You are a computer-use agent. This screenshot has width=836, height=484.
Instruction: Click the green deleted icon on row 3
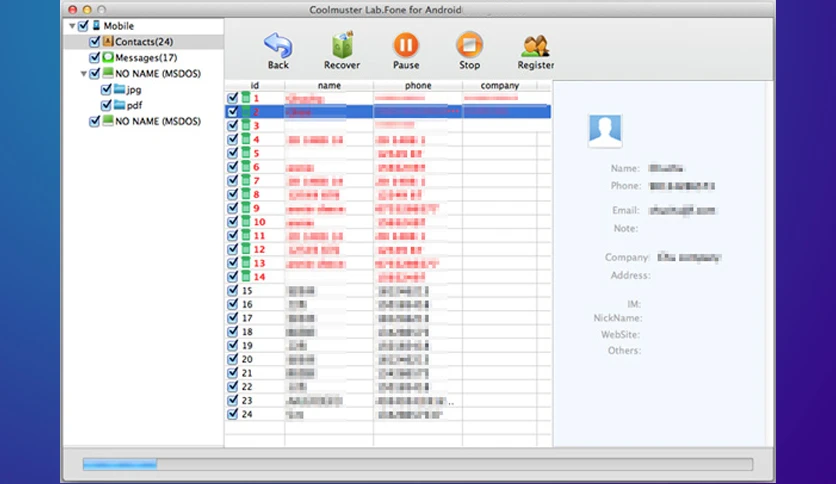click(246, 125)
